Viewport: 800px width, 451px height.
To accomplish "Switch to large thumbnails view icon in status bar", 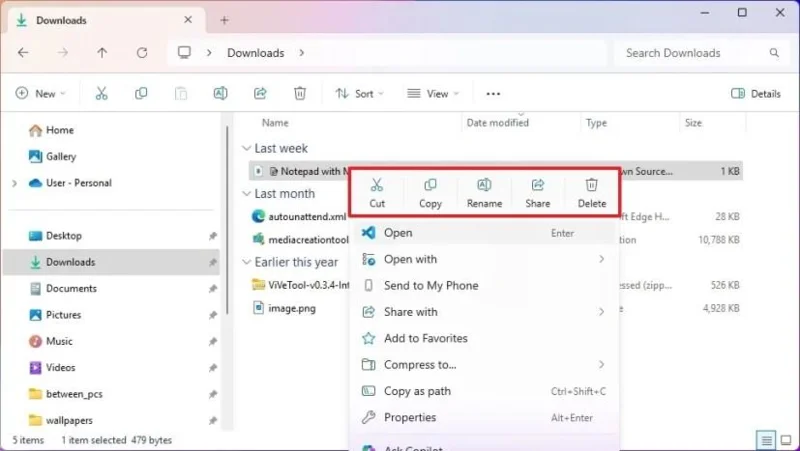I will 786,440.
